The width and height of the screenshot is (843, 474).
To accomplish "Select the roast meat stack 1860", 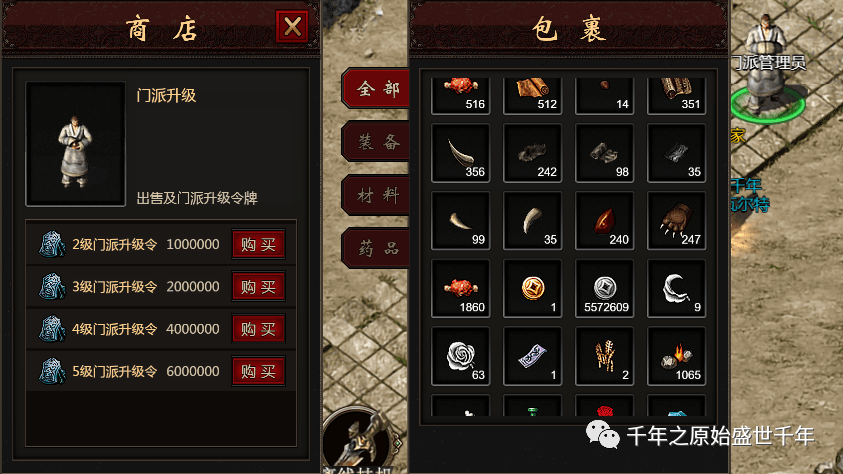I will point(461,288).
